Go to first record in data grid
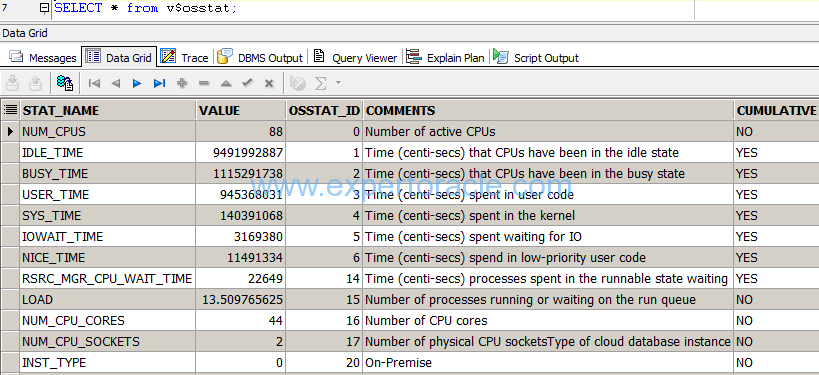The width and height of the screenshot is (819, 375). (x=94, y=84)
